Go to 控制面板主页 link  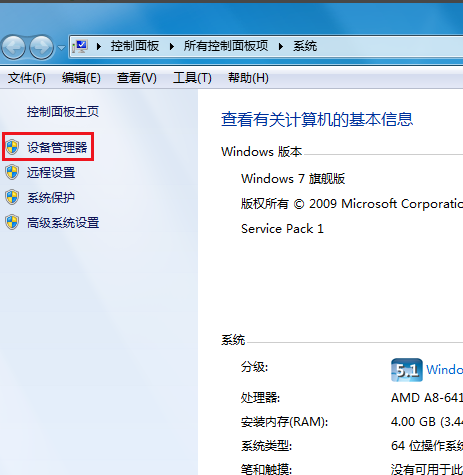pyautogui.click(x=63, y=112)
